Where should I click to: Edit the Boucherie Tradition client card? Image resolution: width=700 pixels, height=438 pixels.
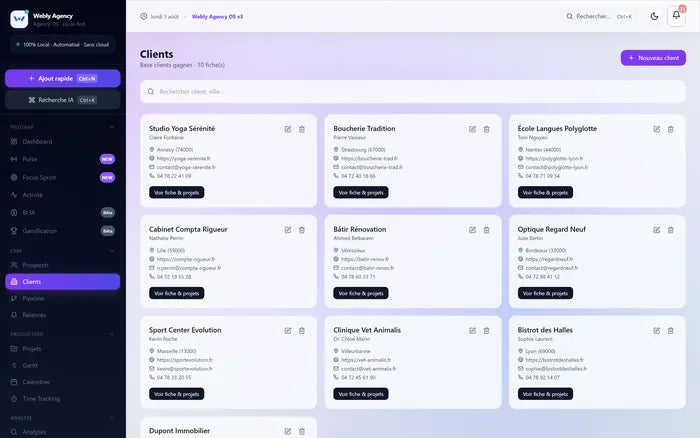(x=472, y=129)
